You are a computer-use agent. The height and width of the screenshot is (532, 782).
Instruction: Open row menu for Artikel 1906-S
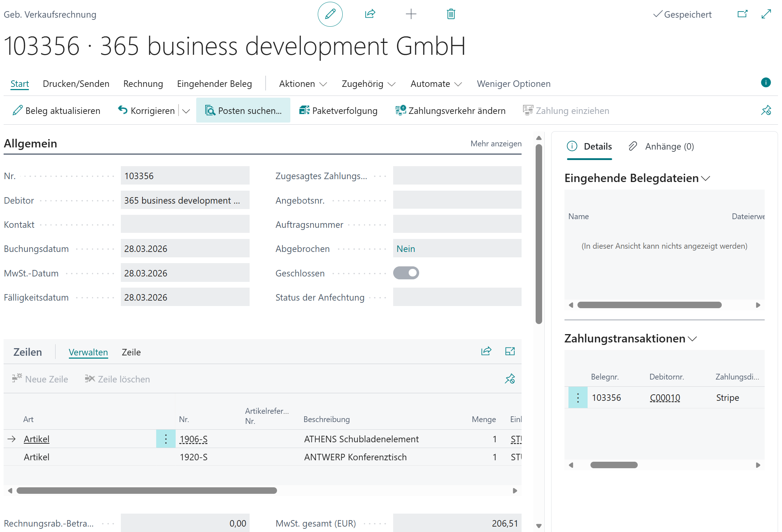tap(166, 439)
